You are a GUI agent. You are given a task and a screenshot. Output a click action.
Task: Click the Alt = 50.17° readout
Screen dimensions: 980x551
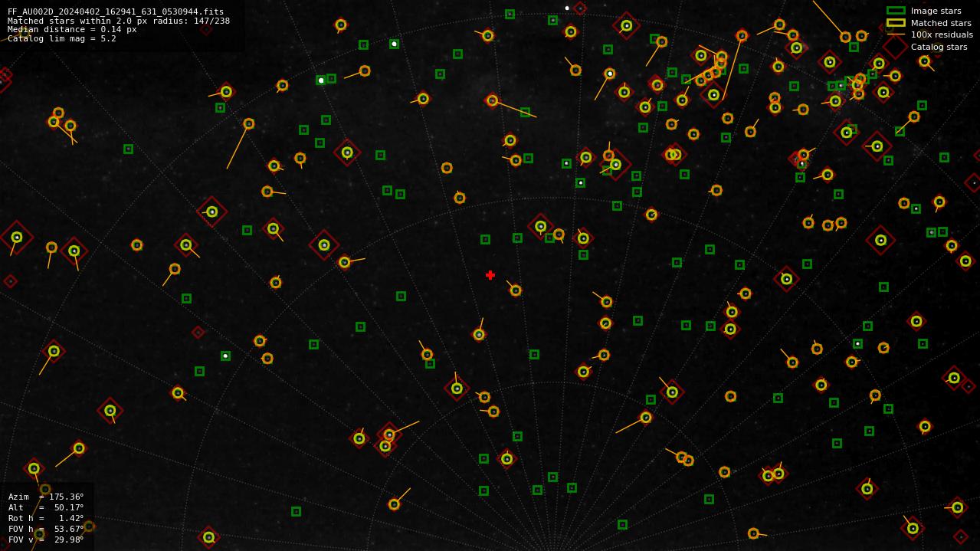pos(46,507)
